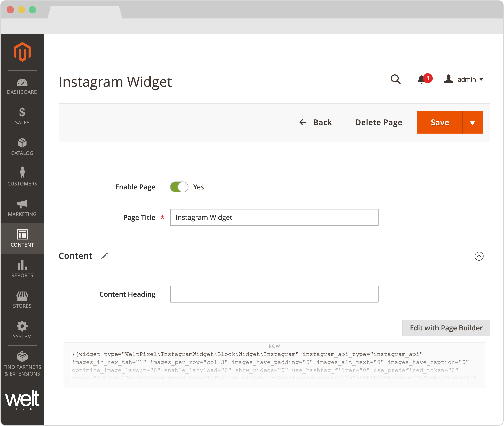Open Stores from the sidebar menu
The height and width of the screenshot is (426, 504).
click(x=22, y=299)
